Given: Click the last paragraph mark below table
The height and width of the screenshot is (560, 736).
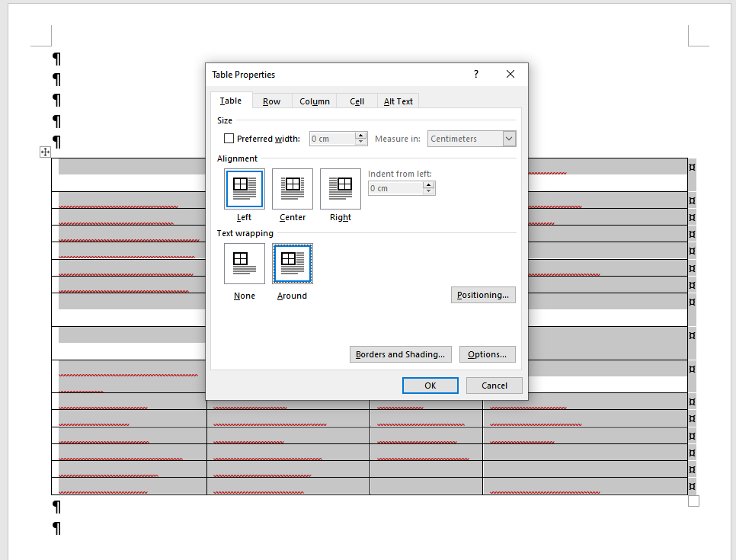Looking at the screenshot, I should tap(56, 528).
